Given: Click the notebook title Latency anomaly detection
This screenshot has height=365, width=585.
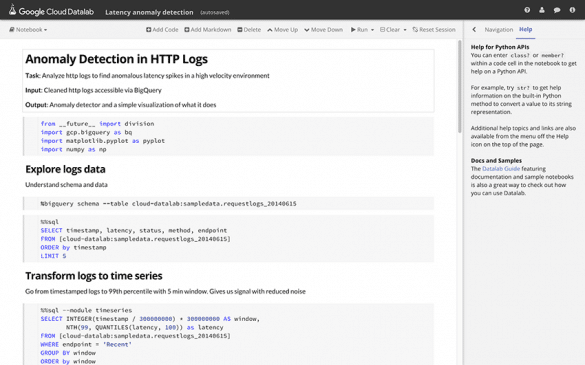Looking at the screenshot, I should click(x=149, y=12).
